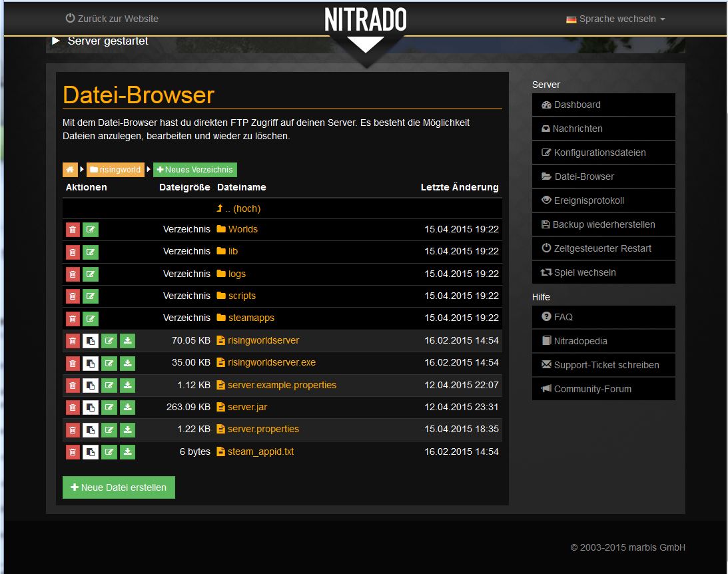
Task: Delete the Worlds folder with its red trash icon
Action: tap(73, 230)
